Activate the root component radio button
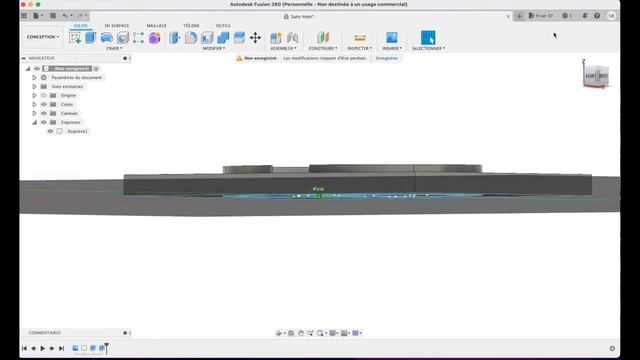The height and width of the screenshot is (360, 640). 96,69
